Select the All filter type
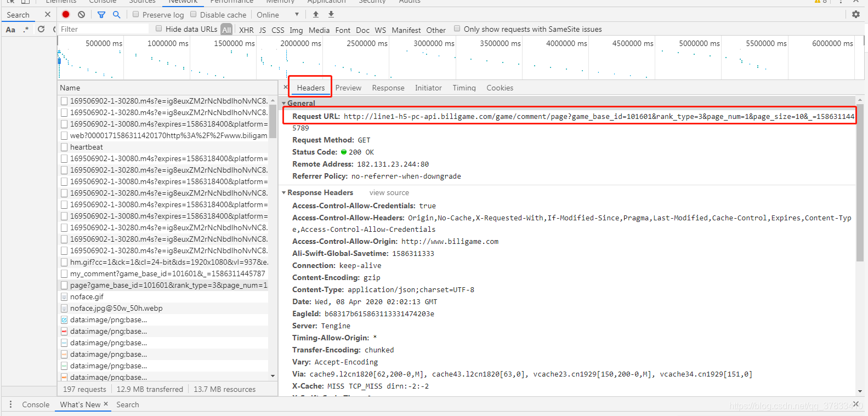868x416 pixels. 226,30
